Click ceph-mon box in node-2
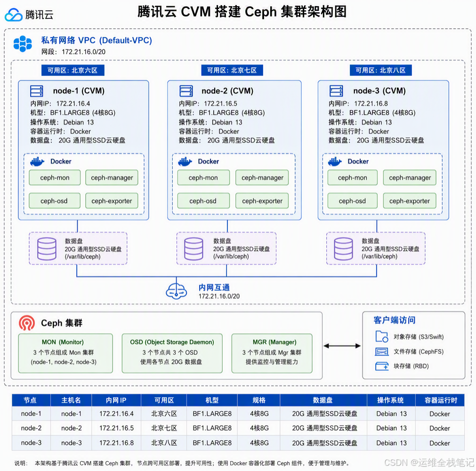Image resolution: width=476 pixels, height=471 pixels. coord(203,177)
